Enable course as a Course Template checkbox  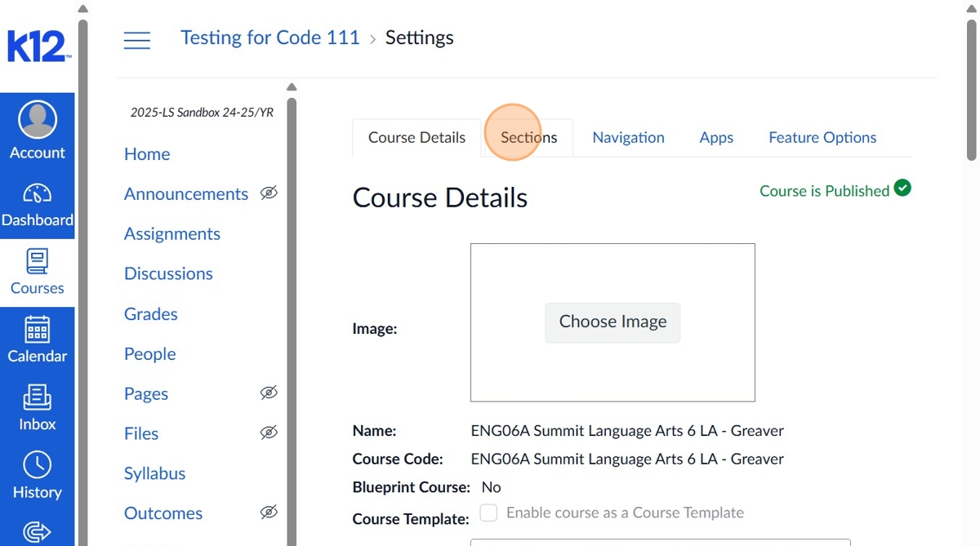pos(488,513)
